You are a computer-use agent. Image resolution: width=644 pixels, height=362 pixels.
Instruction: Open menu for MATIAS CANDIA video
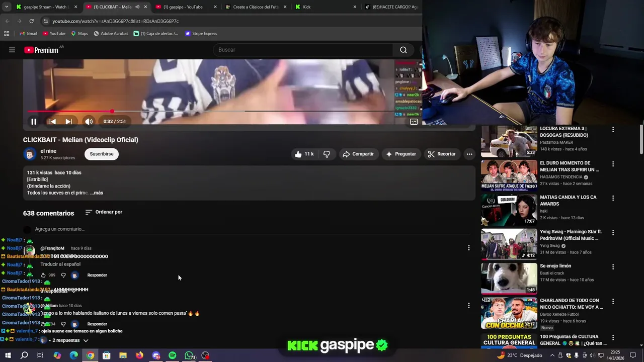click(613, 198)
